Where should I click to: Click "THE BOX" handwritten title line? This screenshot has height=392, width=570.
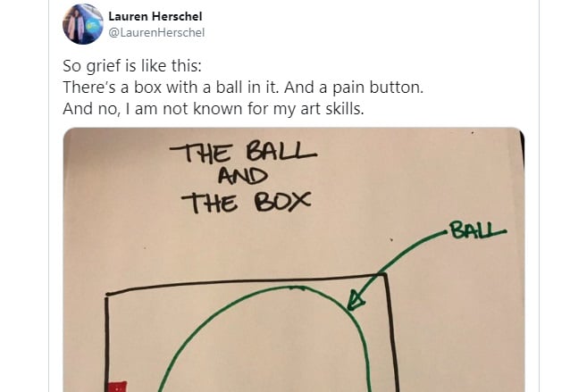click(x=246, y=202)
